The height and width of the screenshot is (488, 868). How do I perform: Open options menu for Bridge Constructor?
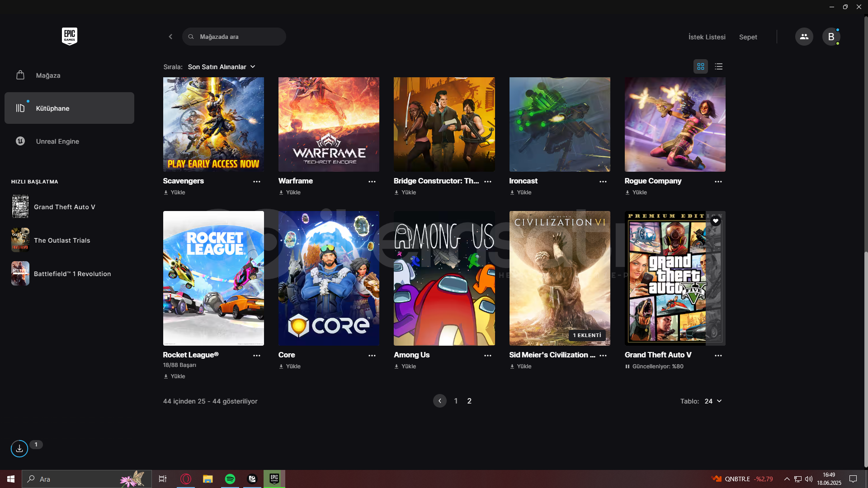(488, 181)
